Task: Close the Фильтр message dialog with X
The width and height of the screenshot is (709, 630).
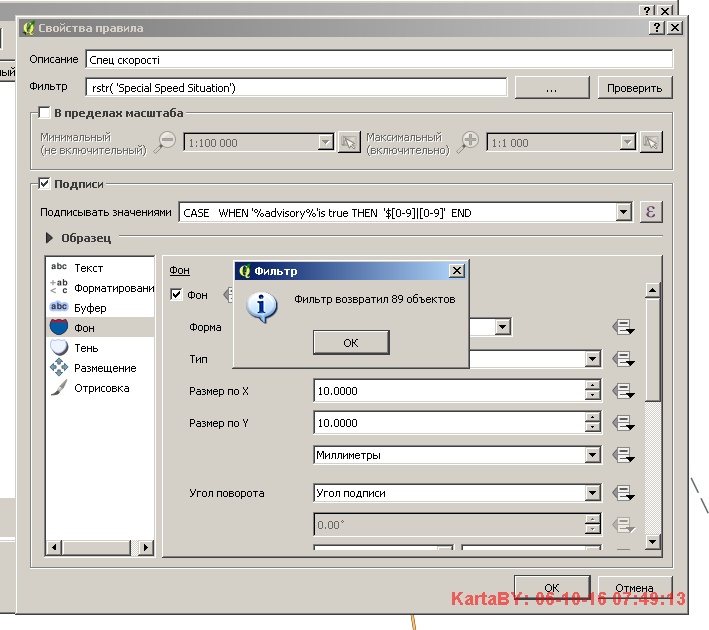Action: click(457, 270)
